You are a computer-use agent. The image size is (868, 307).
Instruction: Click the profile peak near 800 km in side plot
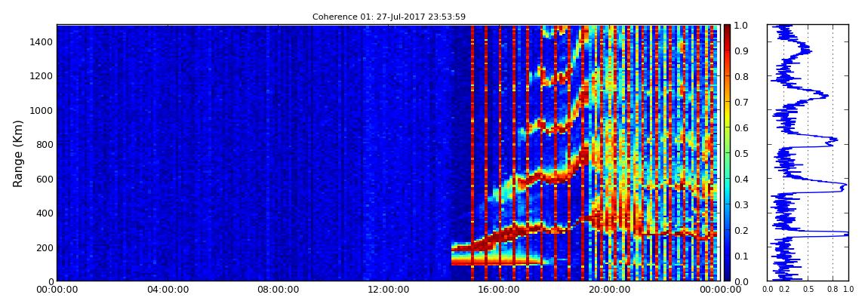pos(830,140)
